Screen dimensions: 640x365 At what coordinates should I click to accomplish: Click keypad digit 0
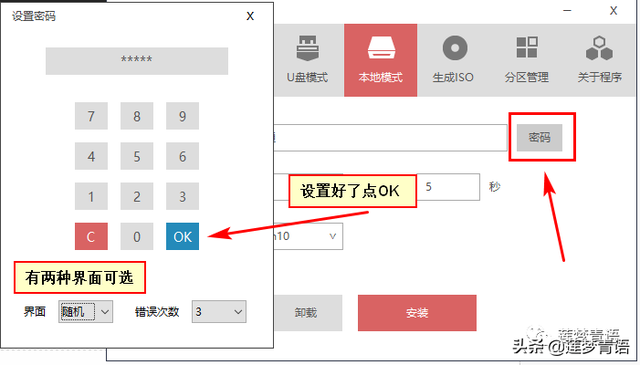coord(137,236)
